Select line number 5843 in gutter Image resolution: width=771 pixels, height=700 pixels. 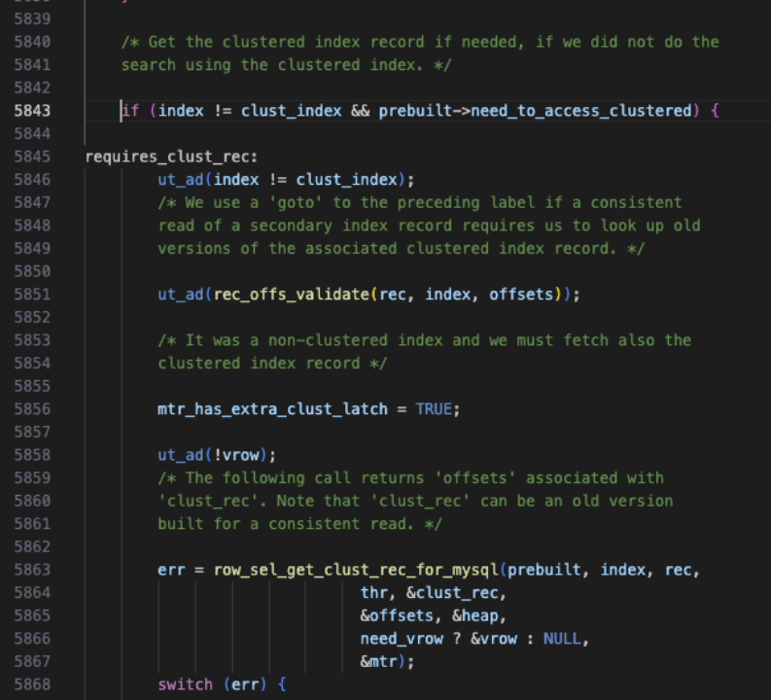click(32, 111)
